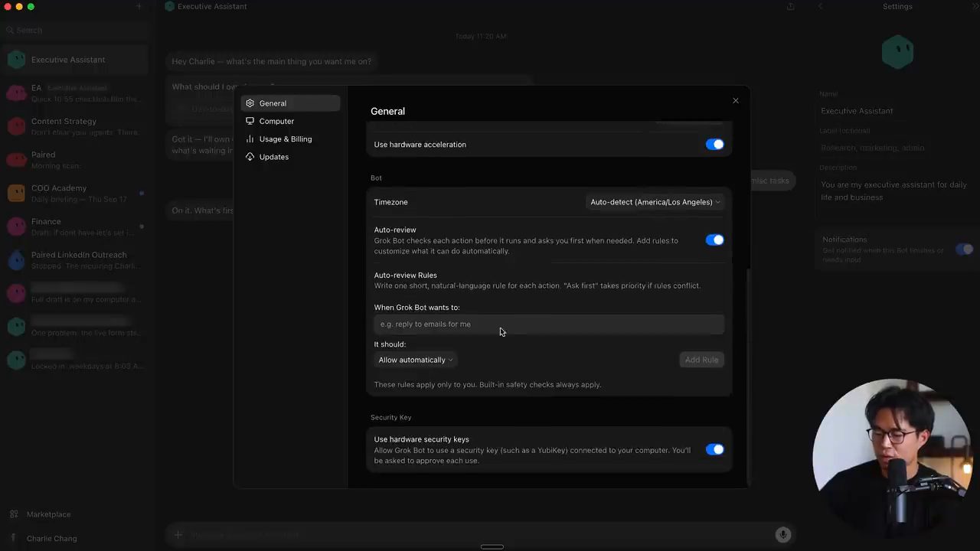This screenshot has height=551, width=980.
Task: Toggle hardware acceleration switch
Action: click(714, 145)
